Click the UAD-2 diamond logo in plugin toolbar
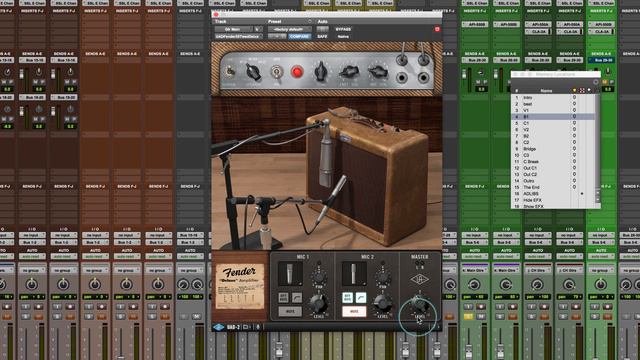640x360 pixels. pyautogui.click(x=219, y=327)
